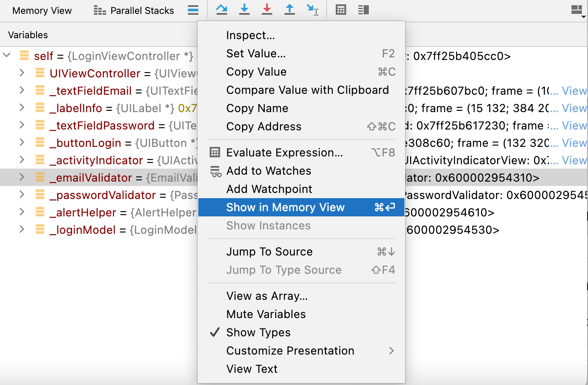The width and height of the screenshot is (588, 385).
Task: Select Set Value... menu entry
Action: coord(301,53)
